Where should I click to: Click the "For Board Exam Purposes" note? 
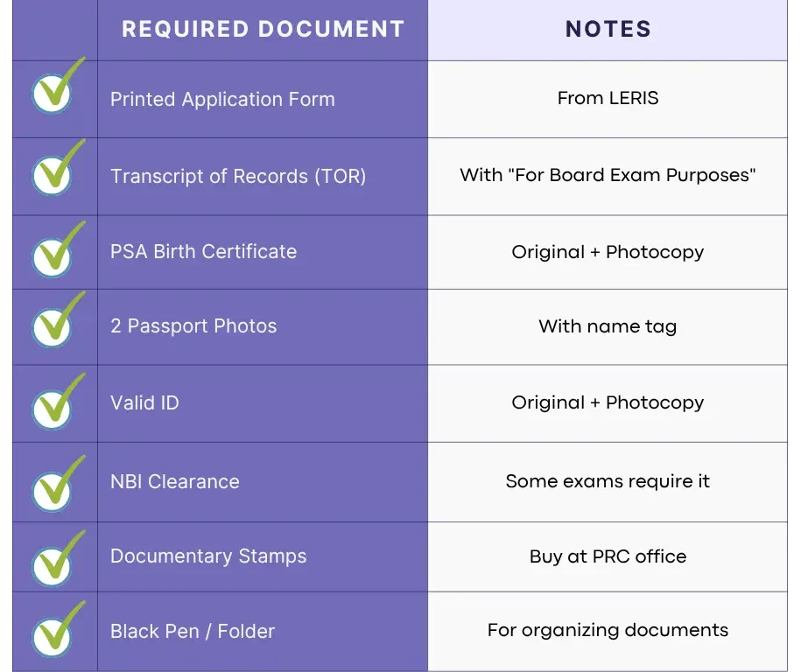coord(608,175)
